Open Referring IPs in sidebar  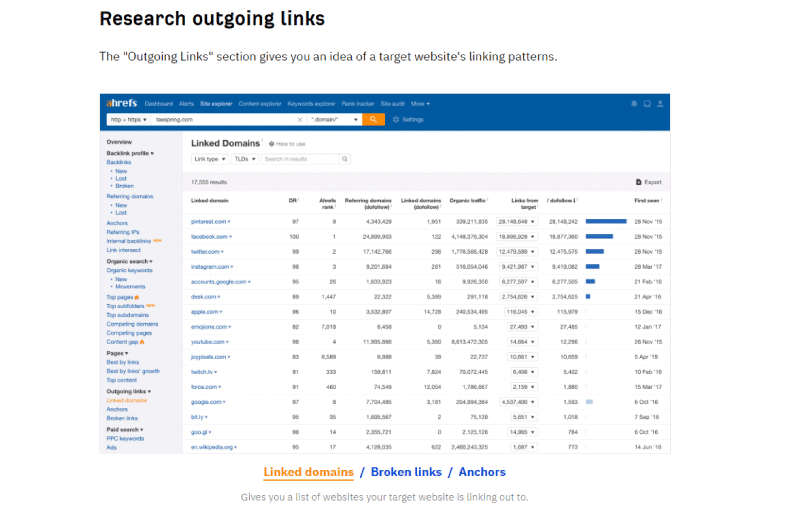pyautogui.click(x=122, y=232)
